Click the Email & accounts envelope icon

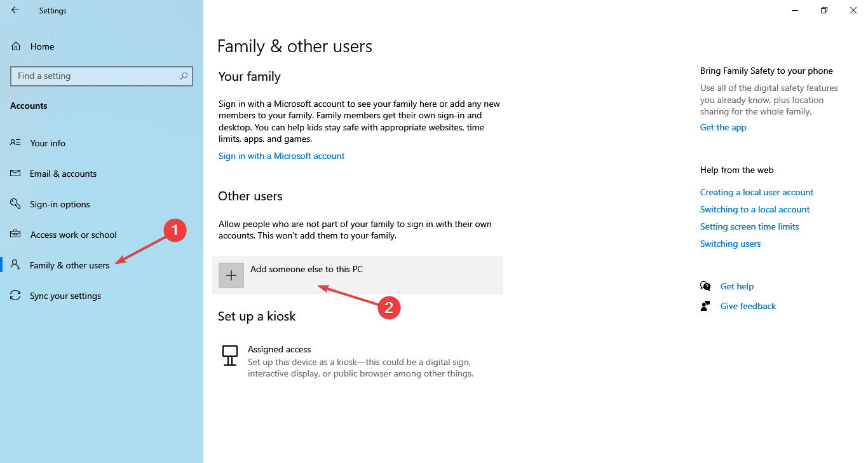coord(16,174)
